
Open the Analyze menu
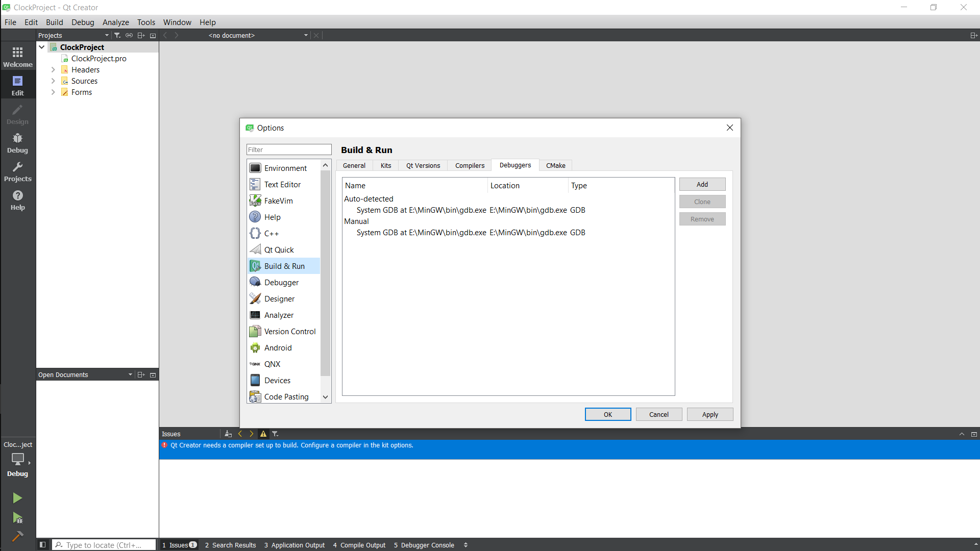coord(116,22)
